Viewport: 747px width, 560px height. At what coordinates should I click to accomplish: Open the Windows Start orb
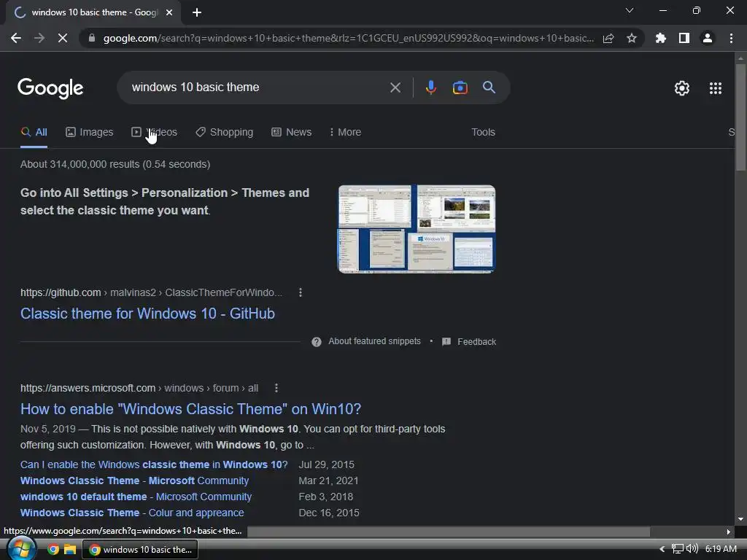[x=21, y=549]
